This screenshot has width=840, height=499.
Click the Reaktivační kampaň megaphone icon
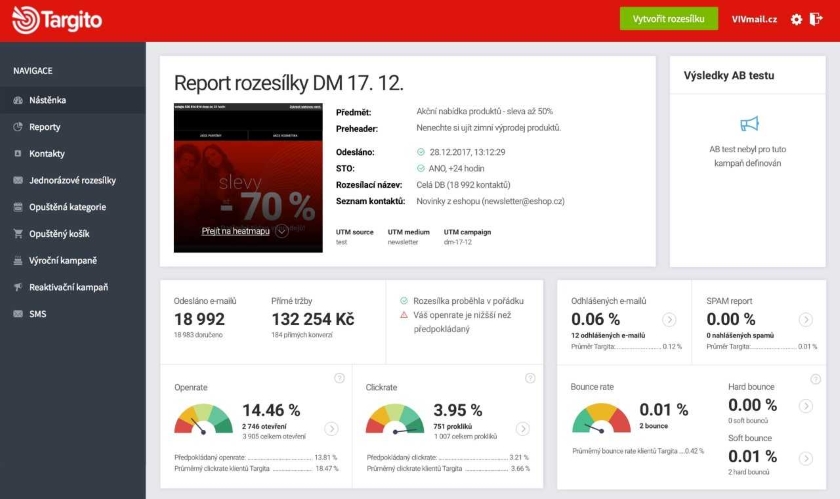pyautogui.click(x=18, y=287)
